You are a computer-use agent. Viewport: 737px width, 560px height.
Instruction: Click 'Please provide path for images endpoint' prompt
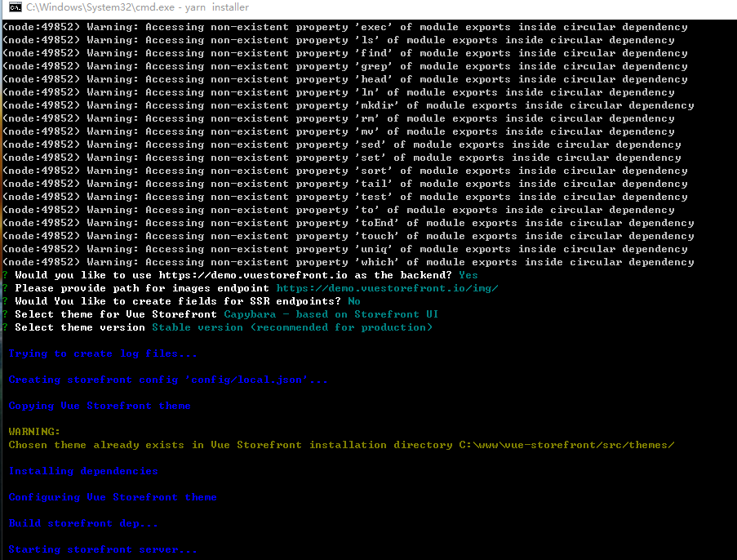tap(142, 288)
